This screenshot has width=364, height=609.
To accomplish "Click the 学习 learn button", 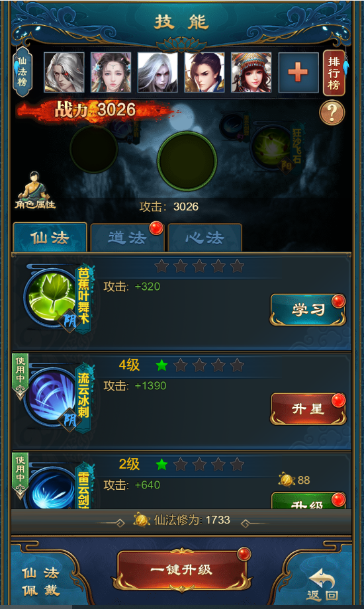I will [x=308, y=310].
